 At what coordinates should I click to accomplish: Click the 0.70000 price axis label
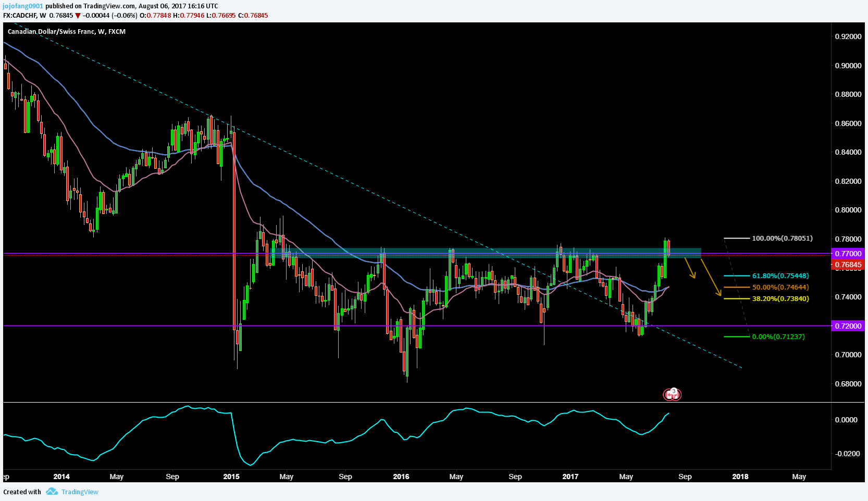click(x=848, y=355)
